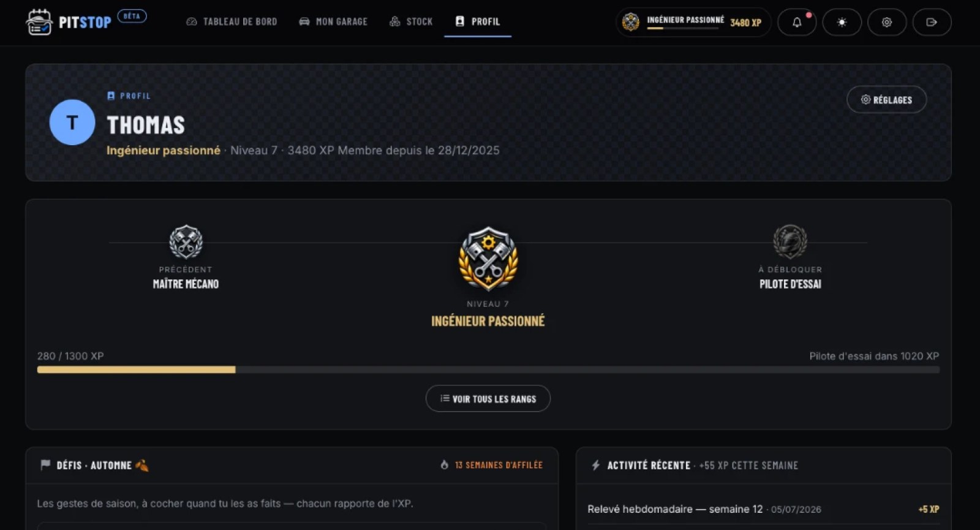Open settings via the top bar gear icon
The width and height of the screenshot is (980, 530).
point(887,22)
